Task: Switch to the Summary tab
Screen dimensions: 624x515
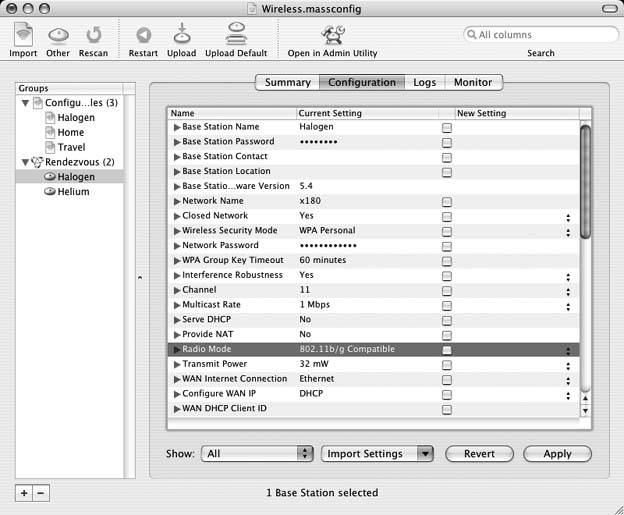Action: [287, 82]
